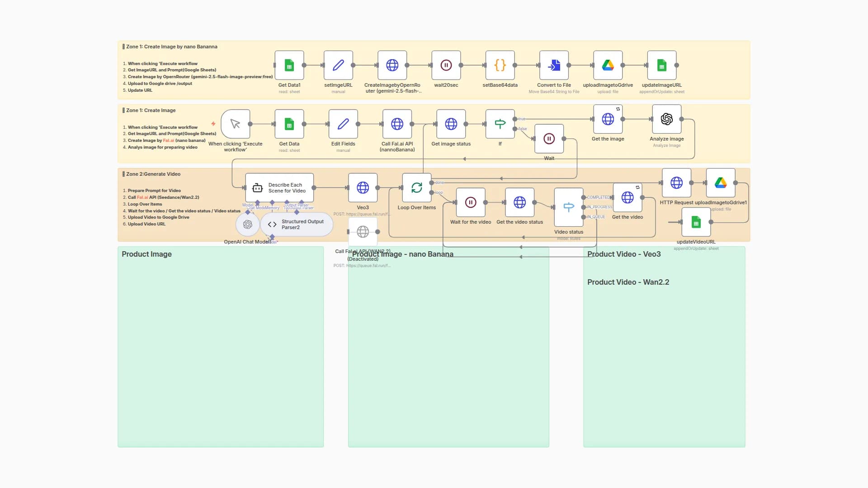This screenshot has width=868, height=488.
Task: Activate the deactivated Call Fal.ai API (WAN2.2) node
Action: point(363,231)
